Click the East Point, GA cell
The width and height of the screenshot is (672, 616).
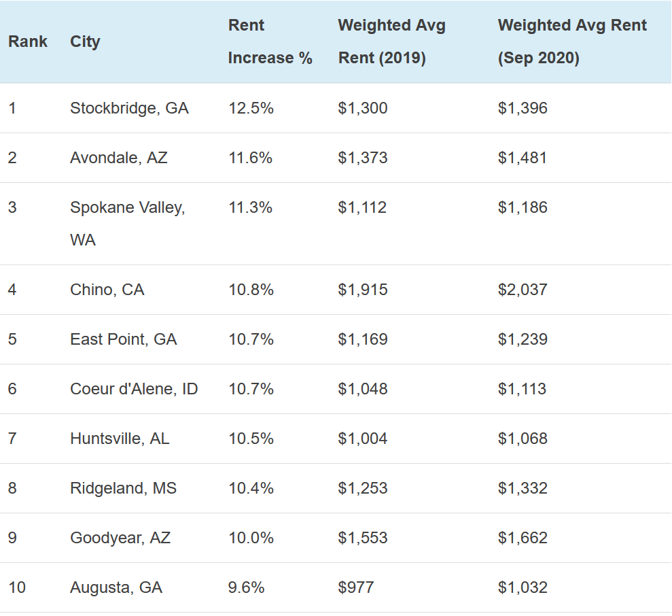click(x=123, y=339)
